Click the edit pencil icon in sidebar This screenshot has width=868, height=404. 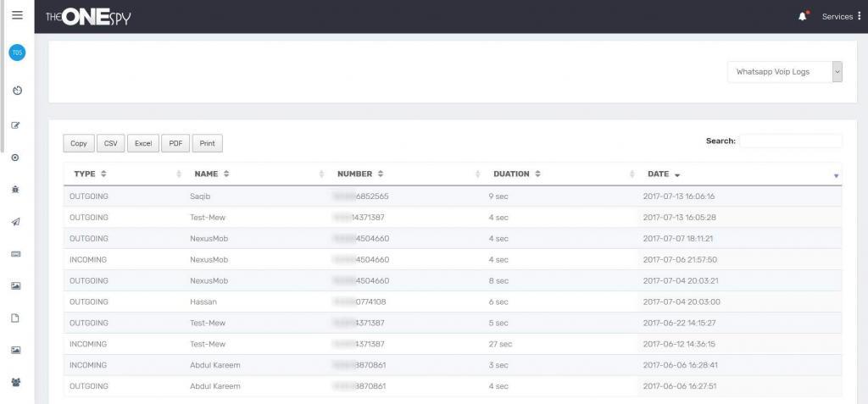[16, 125]
